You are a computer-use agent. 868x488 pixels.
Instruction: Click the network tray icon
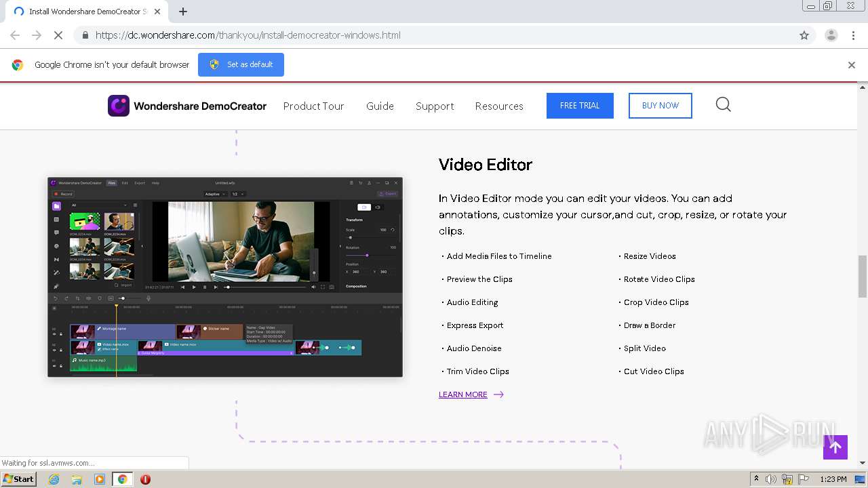click(x=787, y=479)
